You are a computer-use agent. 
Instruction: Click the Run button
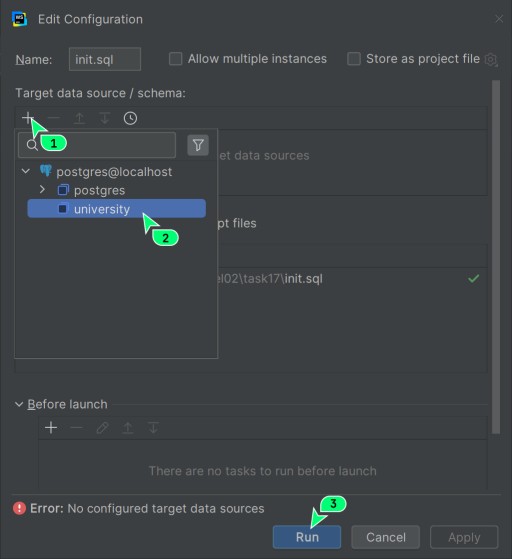click(307, 537)
